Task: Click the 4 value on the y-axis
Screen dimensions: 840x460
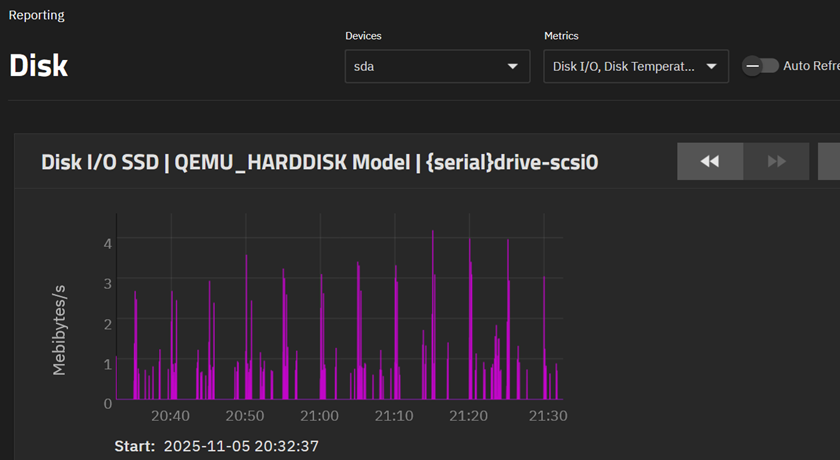Action: (x=107, y=241)
